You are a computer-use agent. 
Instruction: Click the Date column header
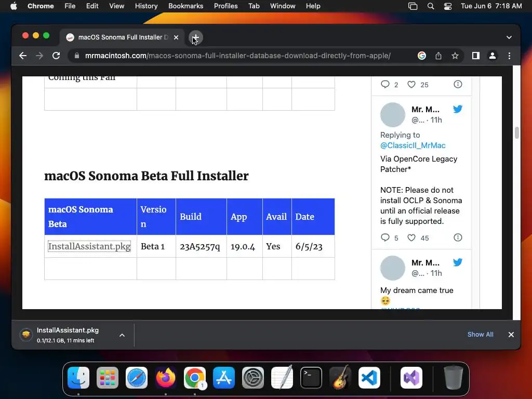[313, 217]
